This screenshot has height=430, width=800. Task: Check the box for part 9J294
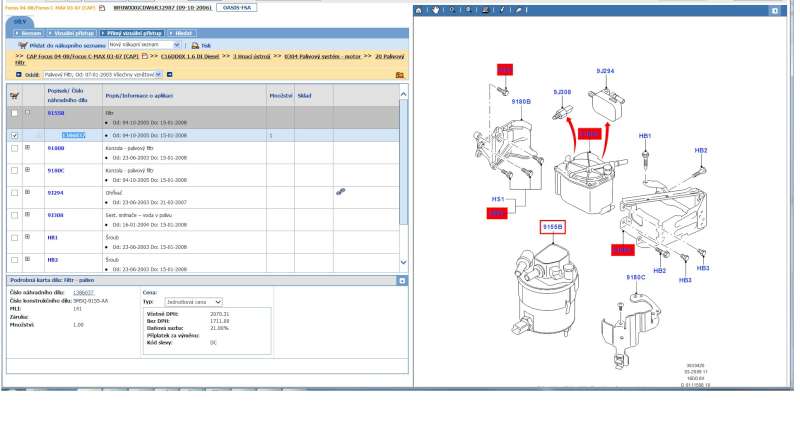click(14, 192)
